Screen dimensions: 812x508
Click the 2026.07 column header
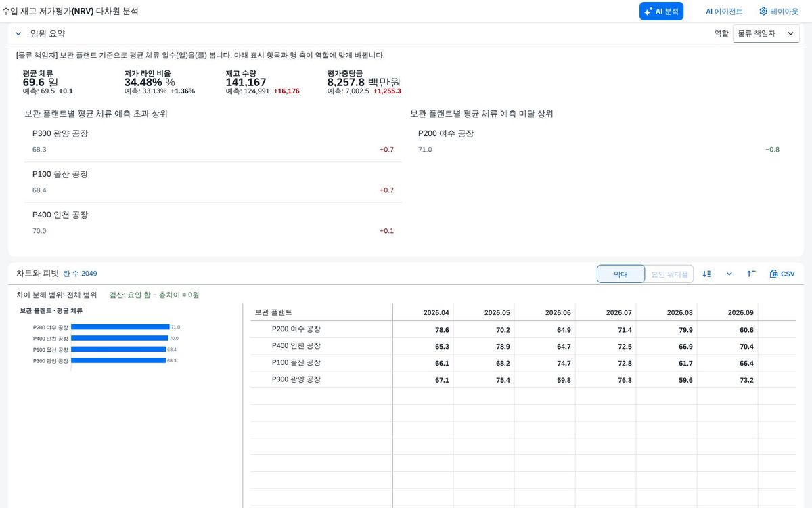(606, 312)
